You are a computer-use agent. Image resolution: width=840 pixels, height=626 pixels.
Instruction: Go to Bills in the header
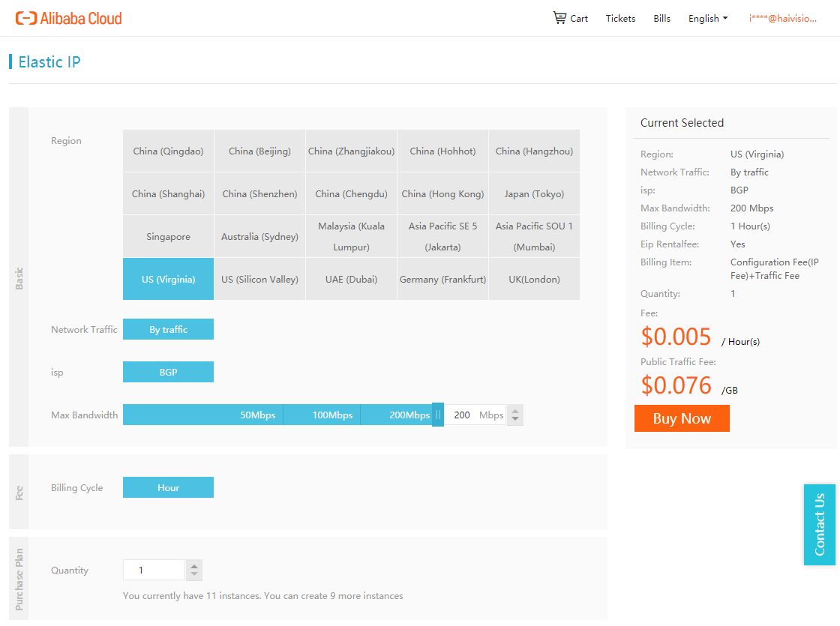click(x=661, y=19)
